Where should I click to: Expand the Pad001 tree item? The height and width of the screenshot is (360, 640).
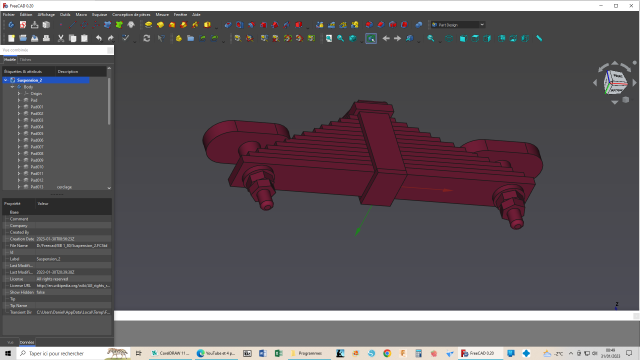[x=19, y=107]
